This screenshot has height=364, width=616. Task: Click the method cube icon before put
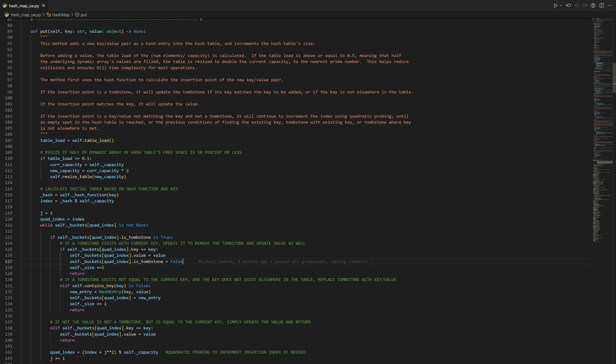click(77, 15)
